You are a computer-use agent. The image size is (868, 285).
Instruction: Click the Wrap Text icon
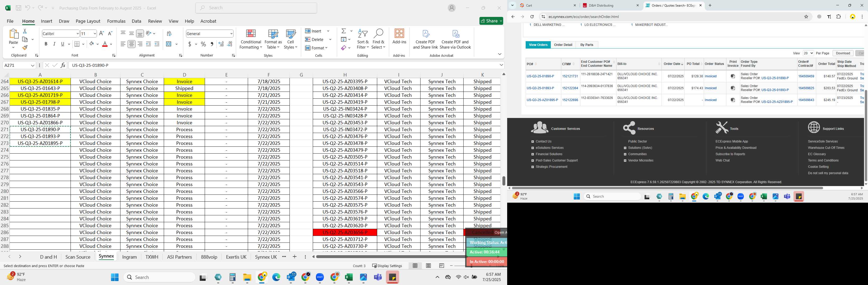169,33
